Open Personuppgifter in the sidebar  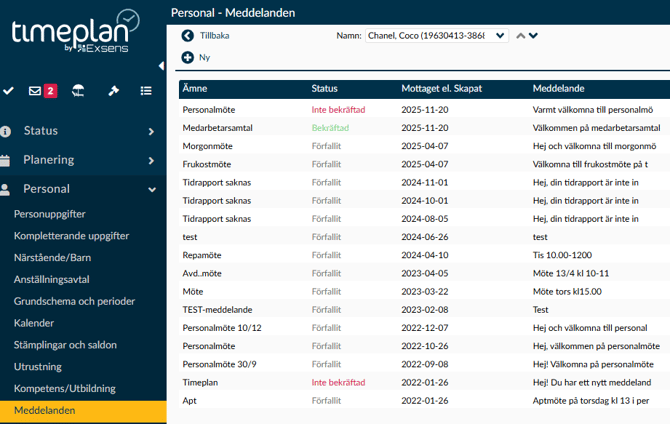[x=49, y=214]
